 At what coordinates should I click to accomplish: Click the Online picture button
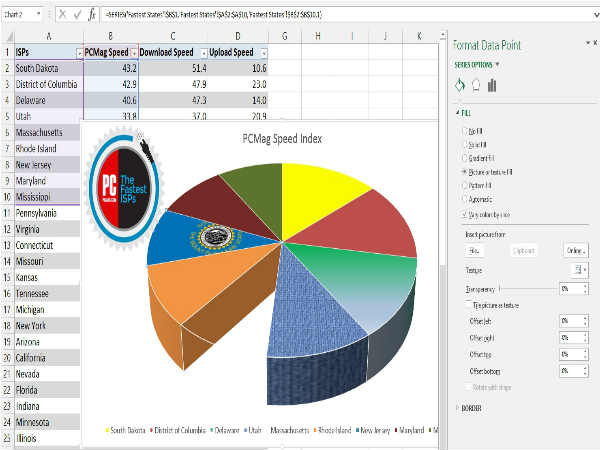click(574, 250)
